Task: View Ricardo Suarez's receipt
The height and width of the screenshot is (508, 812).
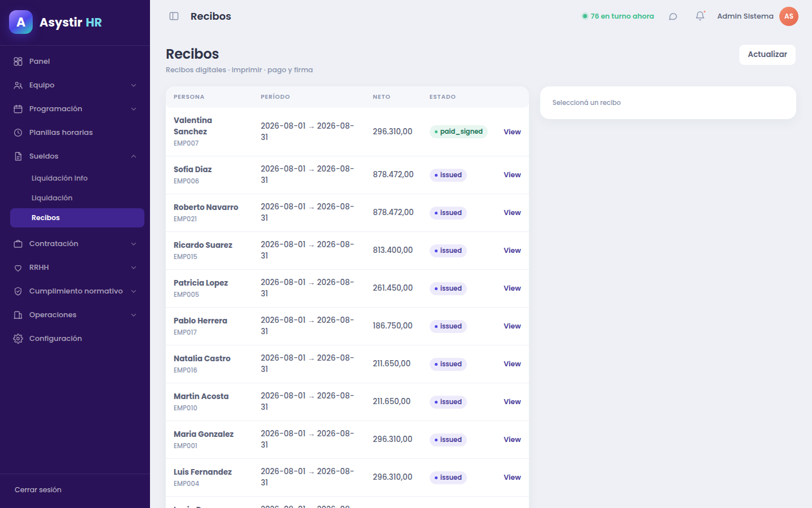Action: pos(512,251)
